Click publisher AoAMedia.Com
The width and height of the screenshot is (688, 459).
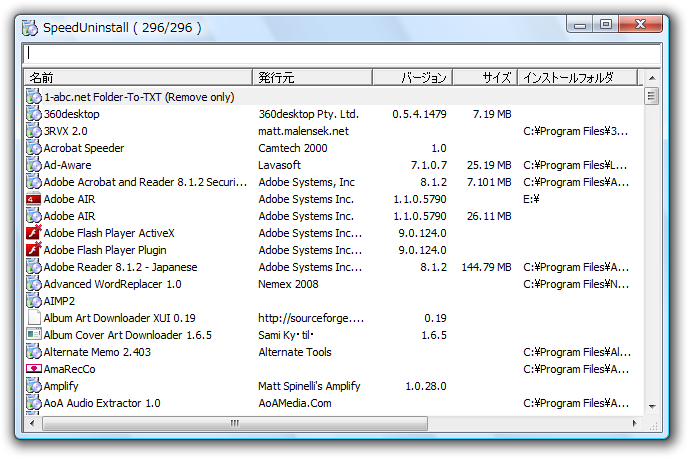click(295, 403)
